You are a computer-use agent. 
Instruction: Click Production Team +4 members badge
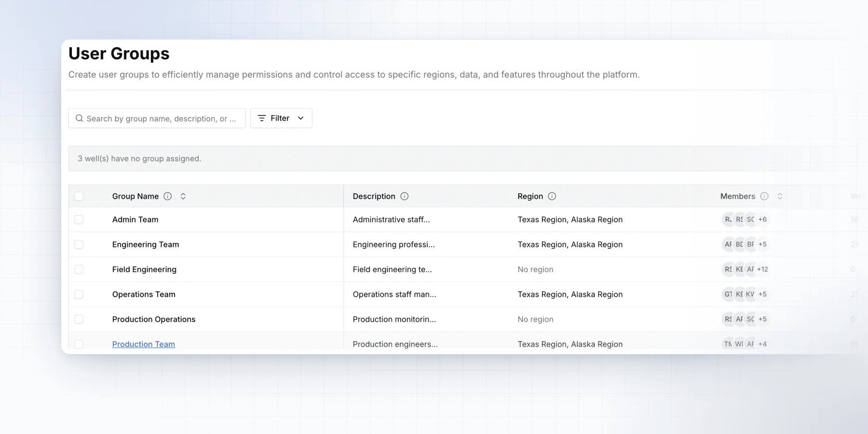point(762,344)
